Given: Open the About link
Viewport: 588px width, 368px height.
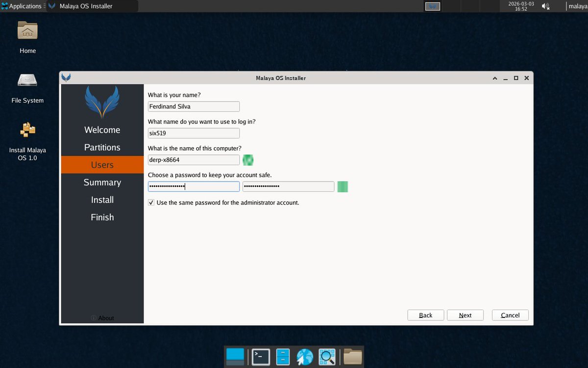Looking at the screenshot, I should click(106, 318).
